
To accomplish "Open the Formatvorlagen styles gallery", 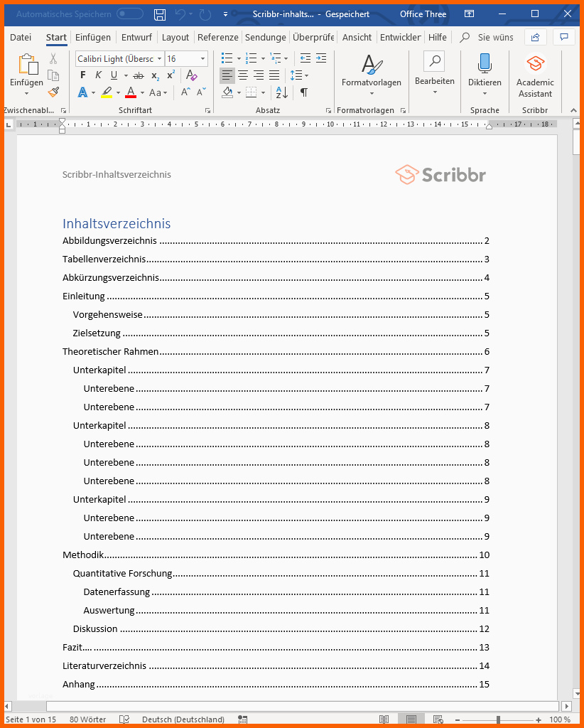I will click(371, 75).
